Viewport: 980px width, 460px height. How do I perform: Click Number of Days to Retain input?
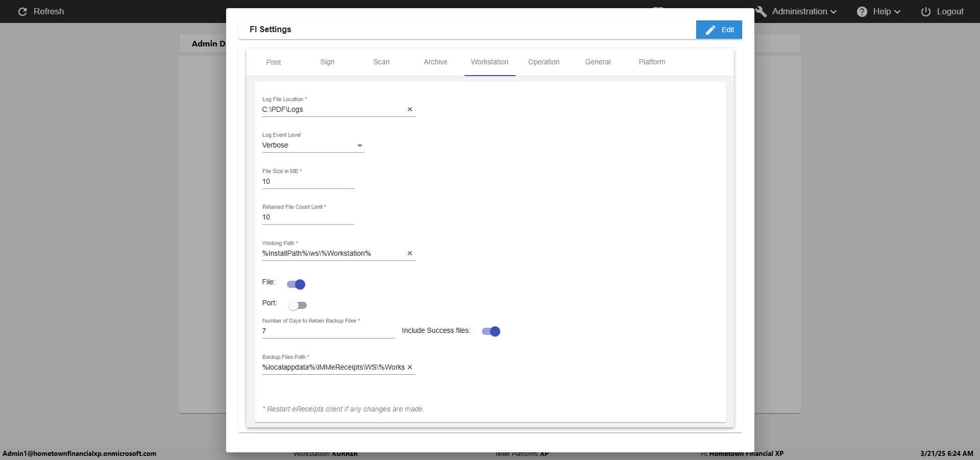[x=329, y=331]
